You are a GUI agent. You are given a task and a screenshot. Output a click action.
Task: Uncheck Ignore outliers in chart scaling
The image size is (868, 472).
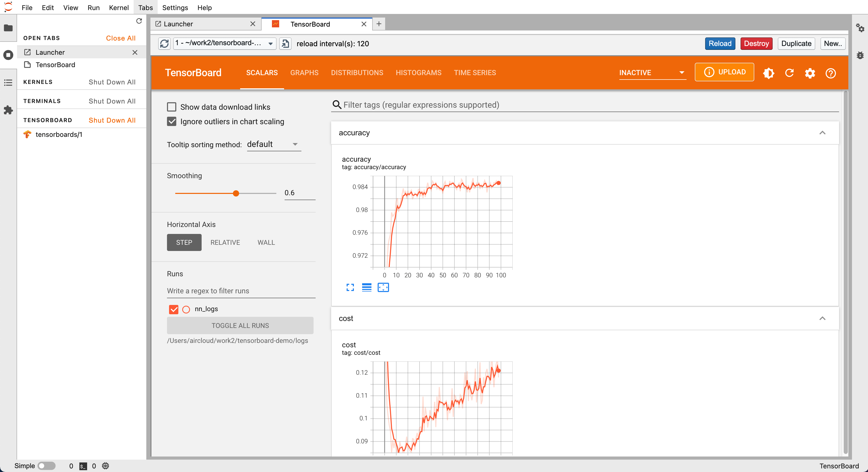(x=172, y=122)
